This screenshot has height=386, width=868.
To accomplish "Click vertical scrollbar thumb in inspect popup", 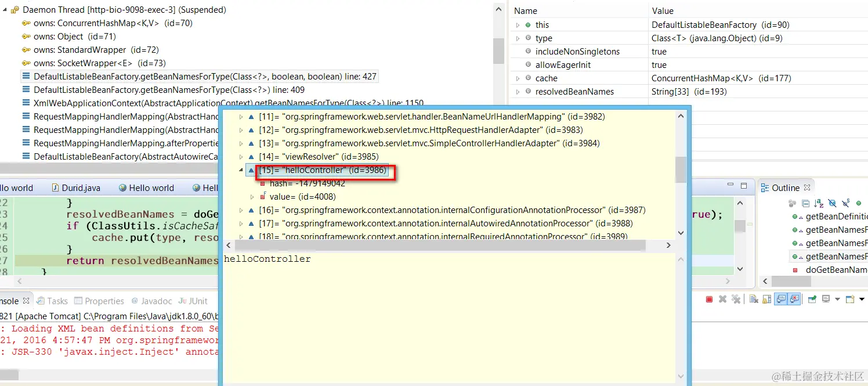I will 681,169.
